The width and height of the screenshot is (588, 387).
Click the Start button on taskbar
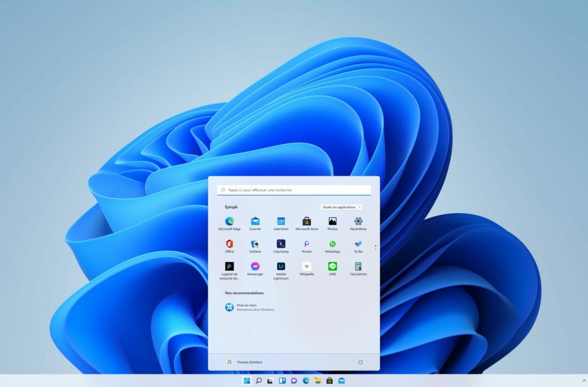(247, 380)
